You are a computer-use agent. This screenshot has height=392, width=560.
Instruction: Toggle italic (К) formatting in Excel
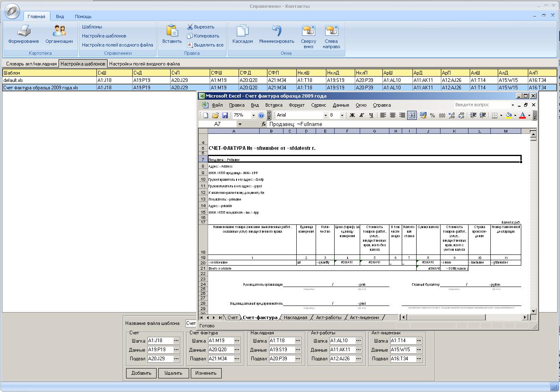click(361, 115)
